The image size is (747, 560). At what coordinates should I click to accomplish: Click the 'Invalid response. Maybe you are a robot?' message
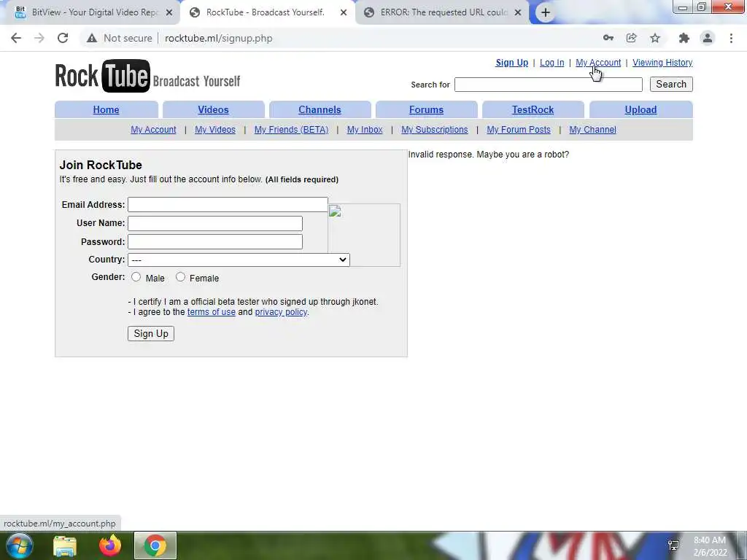(x=489, y=155)
